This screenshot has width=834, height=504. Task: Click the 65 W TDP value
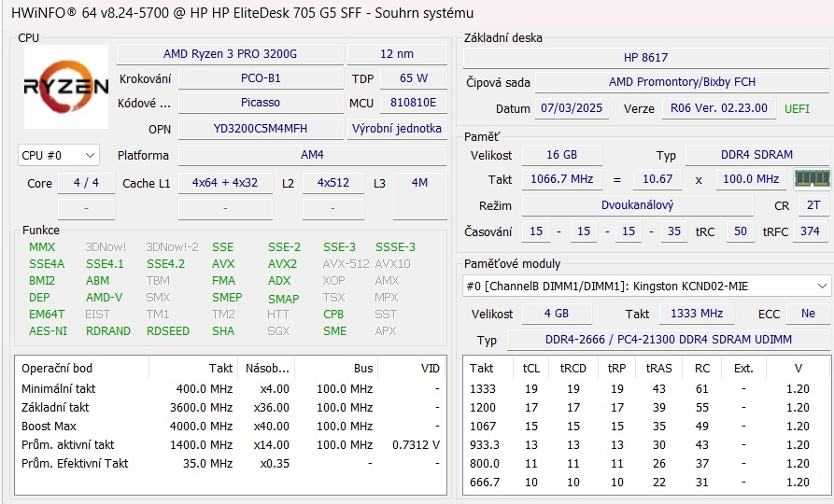click(414, 78)
